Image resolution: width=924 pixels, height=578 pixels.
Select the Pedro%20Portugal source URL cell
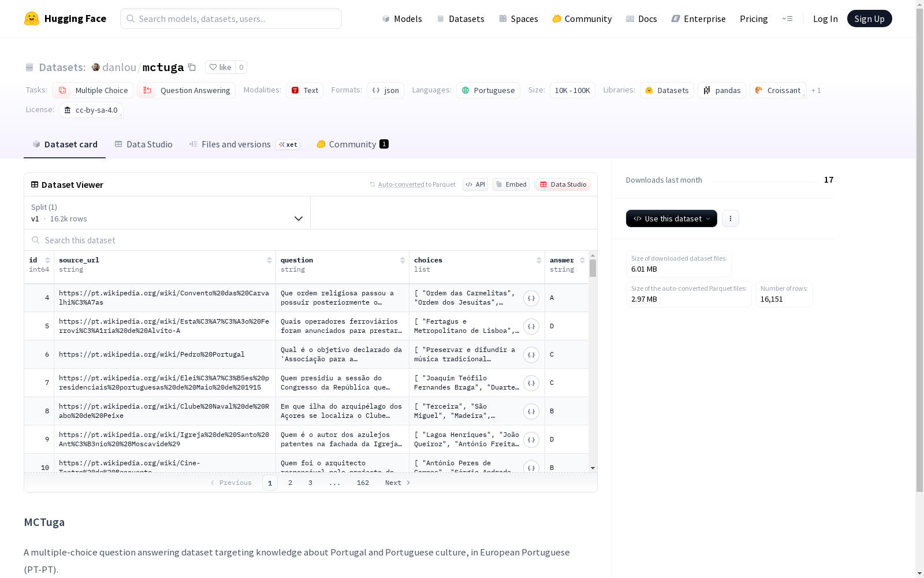pos(165,354)
